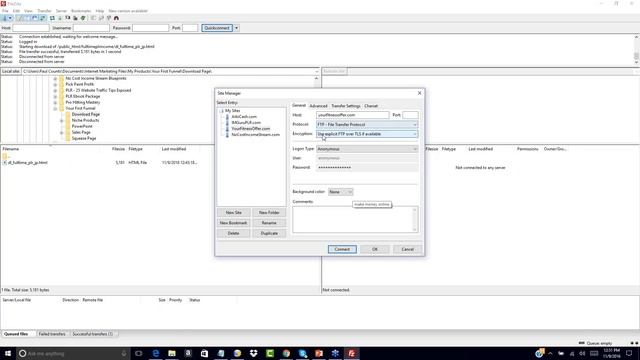The width and height of the screenshot is (640, 360).
Task: Click the refresh file lists icon
Action: pos(52,18)
